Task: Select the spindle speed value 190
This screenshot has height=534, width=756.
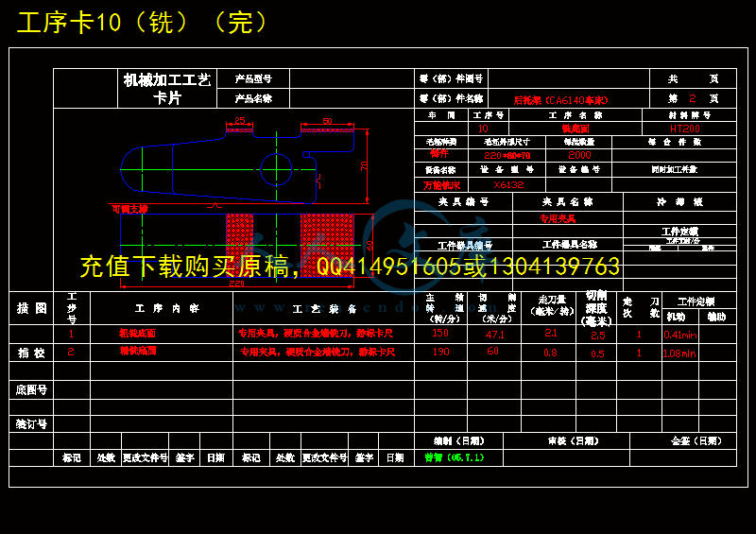Action: (x=440, y=352)
